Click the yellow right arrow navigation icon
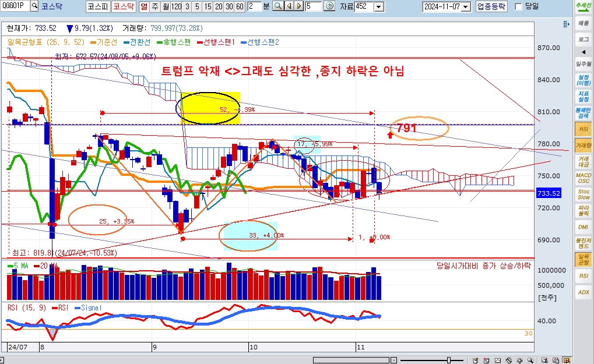The height and width of the screenshot is (364, 594). pos(299,6)
